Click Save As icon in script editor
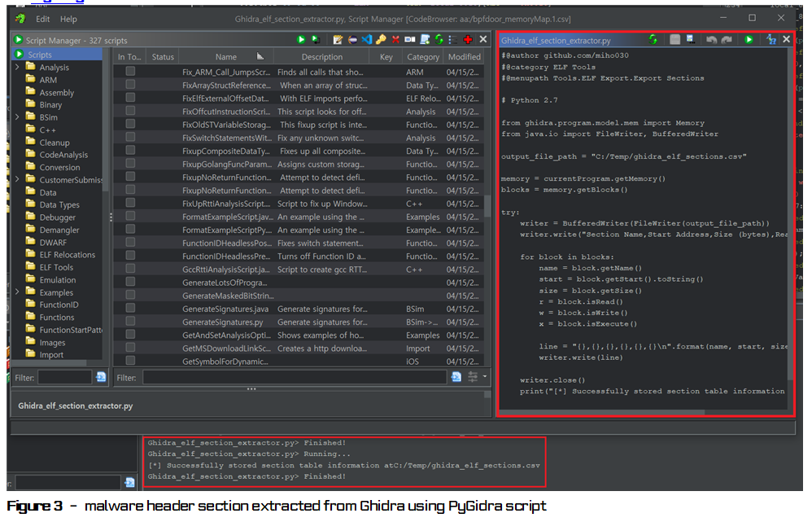 click(690, 39)
